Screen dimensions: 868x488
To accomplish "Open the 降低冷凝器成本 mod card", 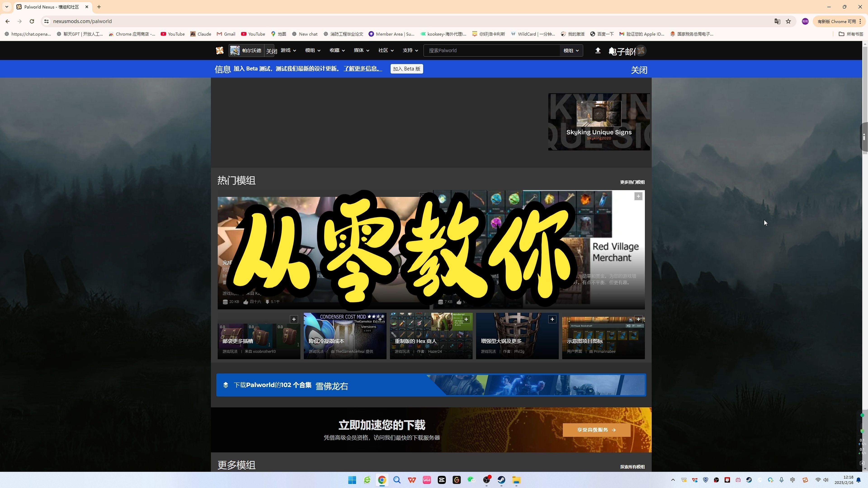I will pos(345,336).
